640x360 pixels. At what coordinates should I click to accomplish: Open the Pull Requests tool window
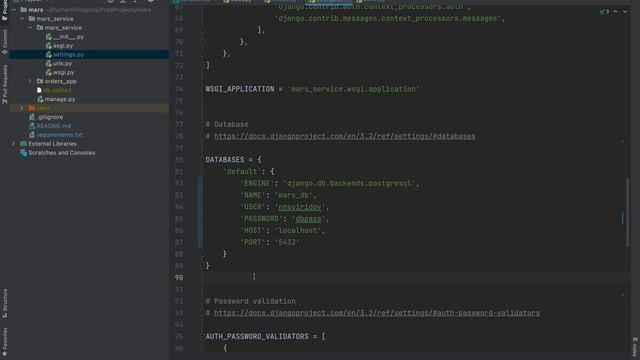4,84
